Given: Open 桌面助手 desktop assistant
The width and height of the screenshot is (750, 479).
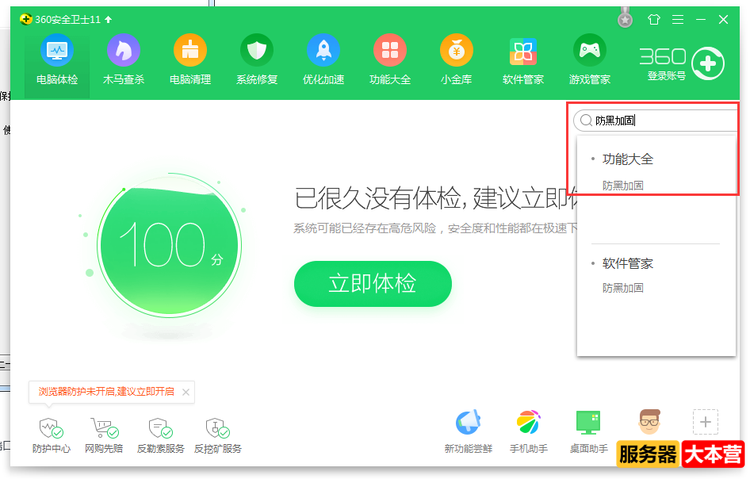Looking at the screenshot, I should click(588, 432).
